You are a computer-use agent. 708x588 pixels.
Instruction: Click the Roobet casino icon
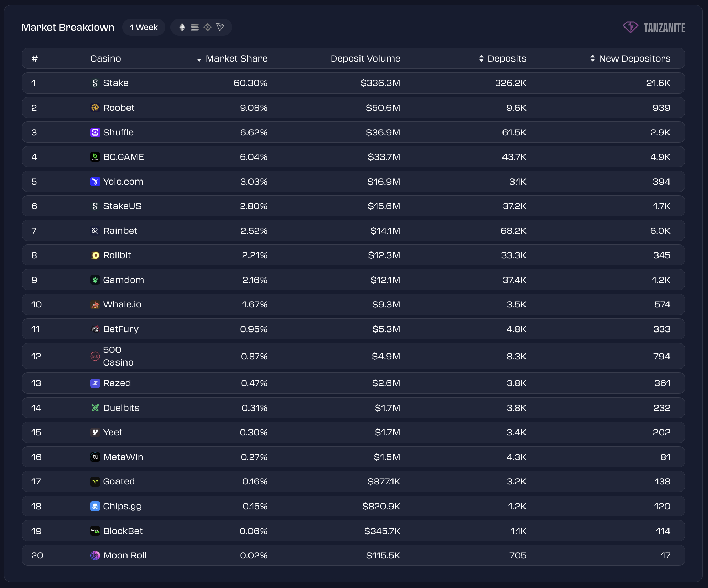pos(95,108)
